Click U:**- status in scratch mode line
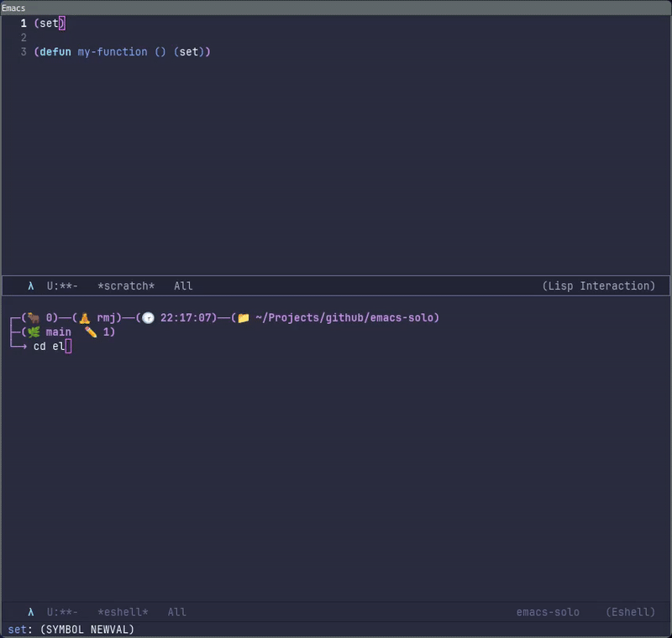The width and height of the screenshot is (672, 638). click(62, 286)
